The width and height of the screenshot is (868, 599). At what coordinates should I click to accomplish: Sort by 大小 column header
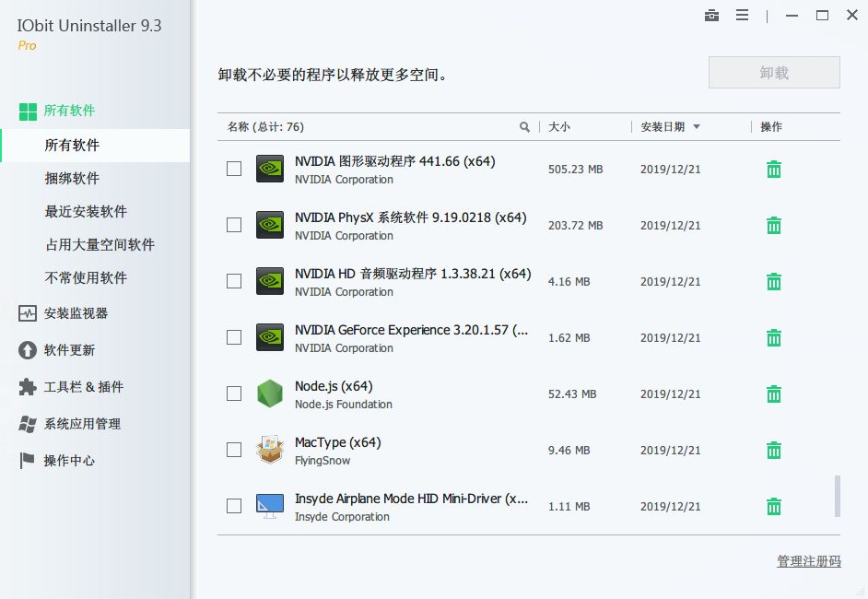(559, 127)
